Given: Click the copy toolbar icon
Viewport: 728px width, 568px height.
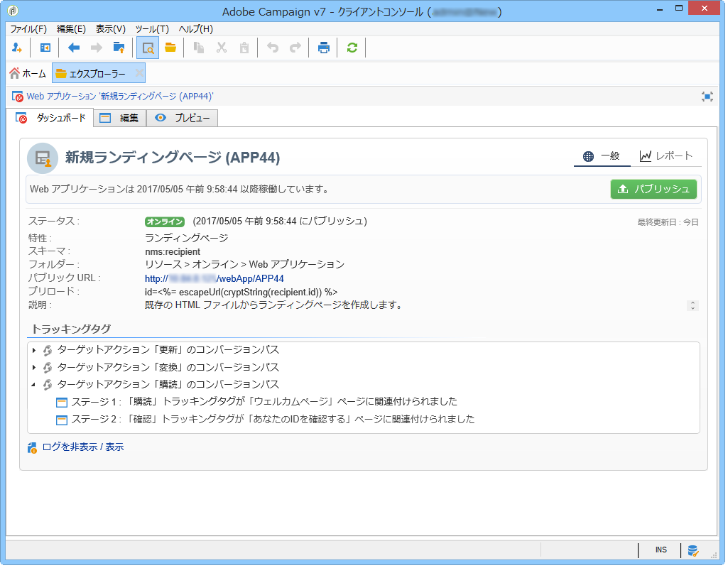Looking at the screenshot, I should pyautogui.click(x=199, y=48).
